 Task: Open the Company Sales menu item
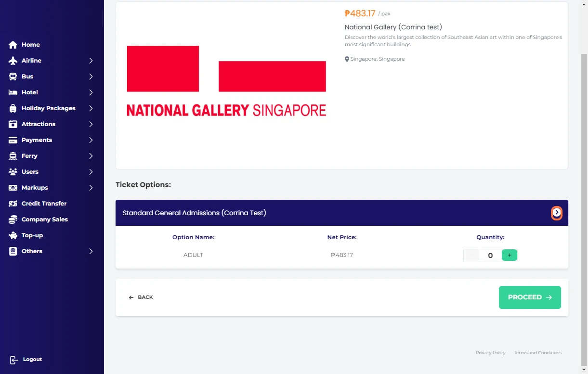point(44,219)
